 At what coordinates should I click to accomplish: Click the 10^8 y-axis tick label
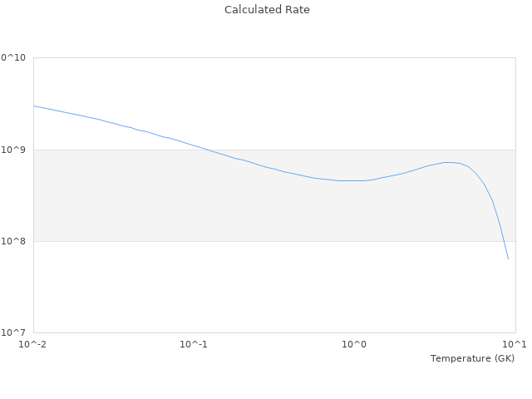[14, 242]
